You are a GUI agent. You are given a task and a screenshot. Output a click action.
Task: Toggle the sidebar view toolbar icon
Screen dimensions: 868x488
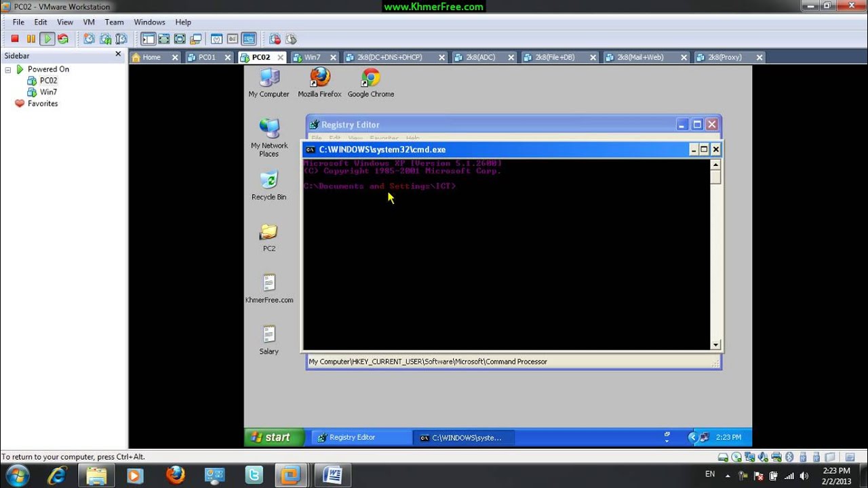(x=148, y=39)
